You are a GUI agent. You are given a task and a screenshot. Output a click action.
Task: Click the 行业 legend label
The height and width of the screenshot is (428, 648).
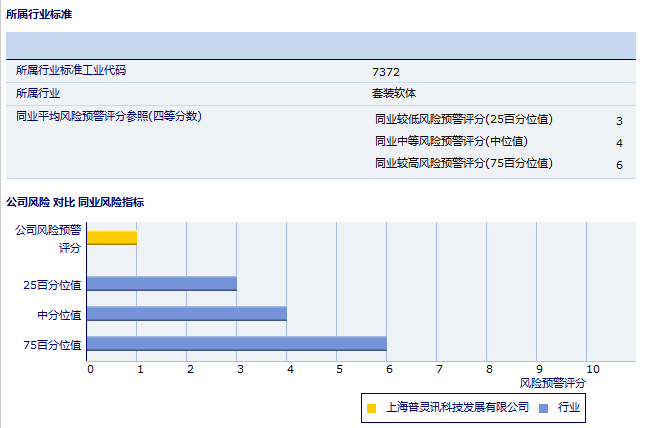pos(568,408)
